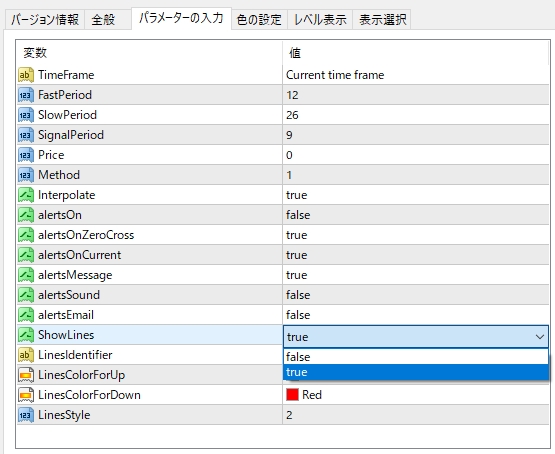The image size is (555, 454).
Task: Select the LinesColorForUp variable name
Action: coord(81,375)
